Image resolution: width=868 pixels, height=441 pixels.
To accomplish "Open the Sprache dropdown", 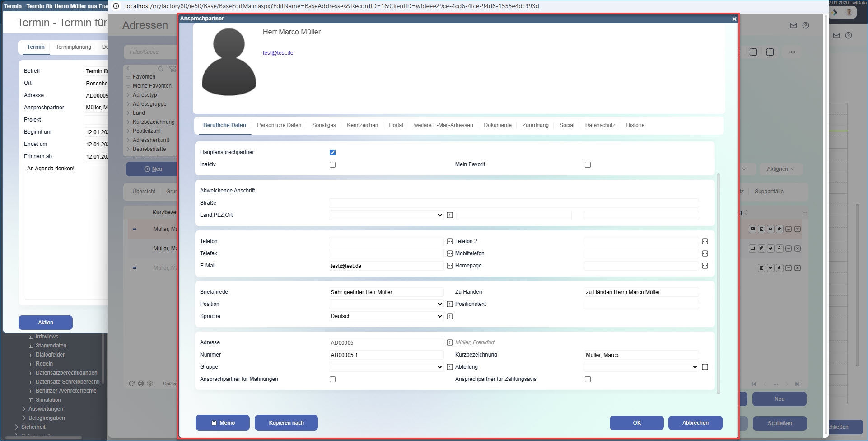I will pyautogui.click(x=386, y=316).
